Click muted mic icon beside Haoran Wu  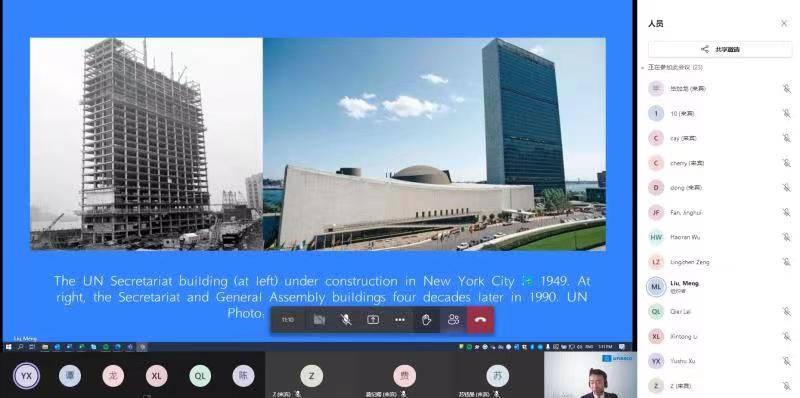pyautogui.click(x=786, y=237)
